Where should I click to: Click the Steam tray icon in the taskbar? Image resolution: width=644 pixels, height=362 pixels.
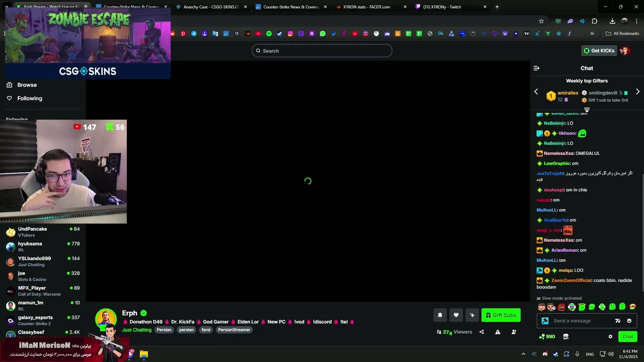point(555,354)
